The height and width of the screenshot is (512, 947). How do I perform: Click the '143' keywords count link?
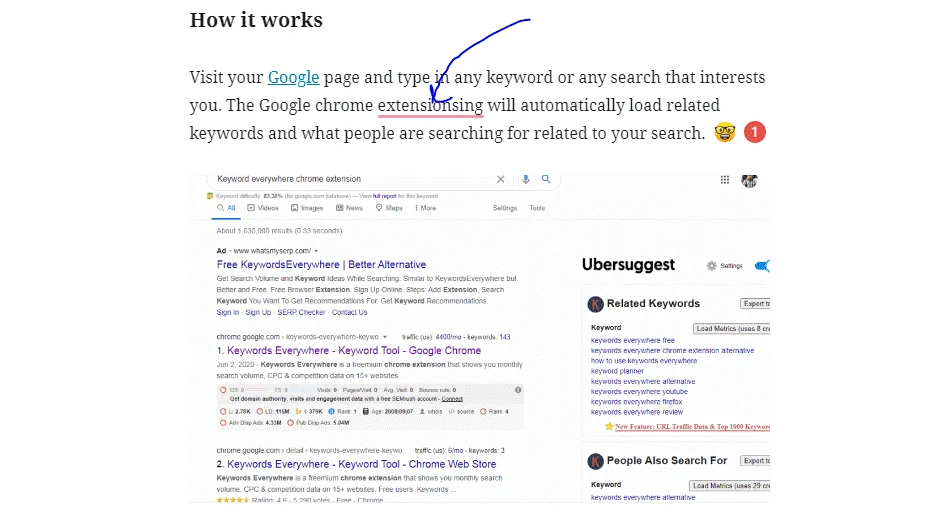(505, 338)
